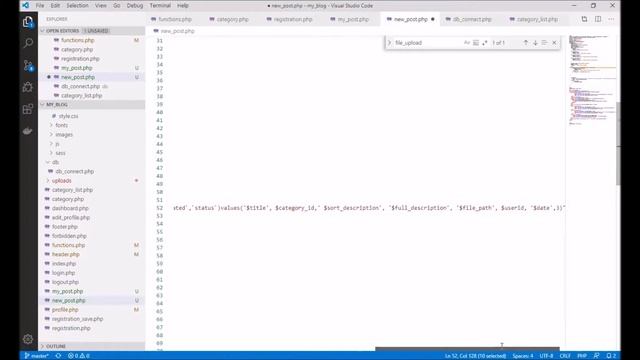Click Ln 52, Col 128 position indicator
The height and width of the screenshot is (360, 640).
(476, 356)
